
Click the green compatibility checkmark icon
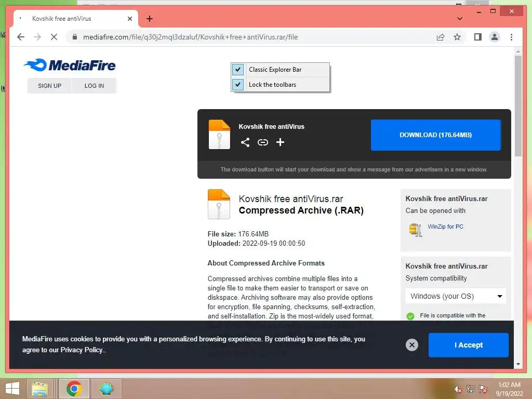(x=410, y=316)
